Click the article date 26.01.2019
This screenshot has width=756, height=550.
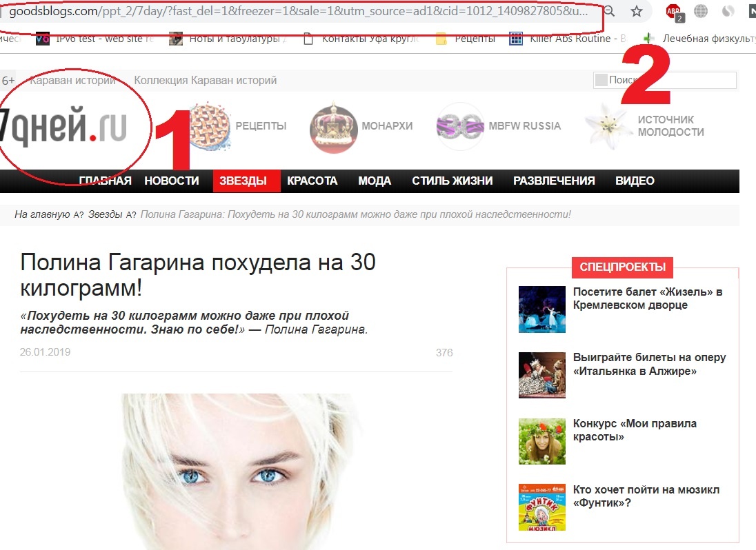tap(46, 352)
